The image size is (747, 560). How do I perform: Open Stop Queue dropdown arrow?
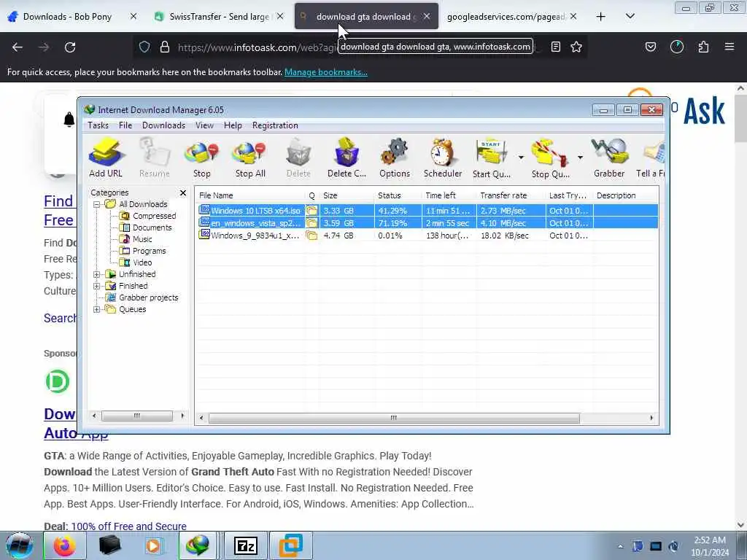click(x=580, y=157)
